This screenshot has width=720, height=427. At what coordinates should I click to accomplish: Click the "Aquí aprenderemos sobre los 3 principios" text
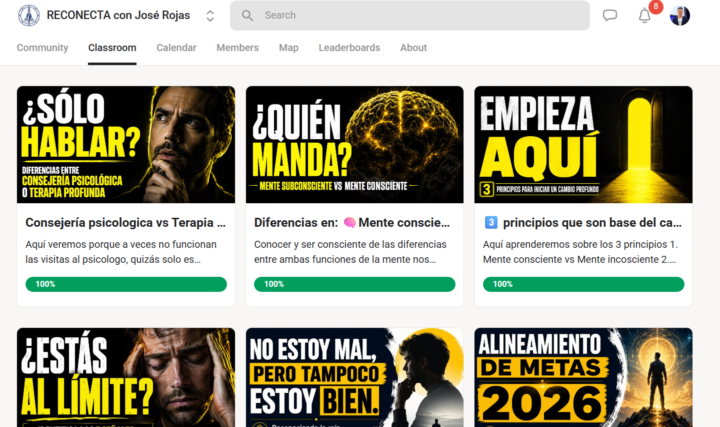click(580, 252)
